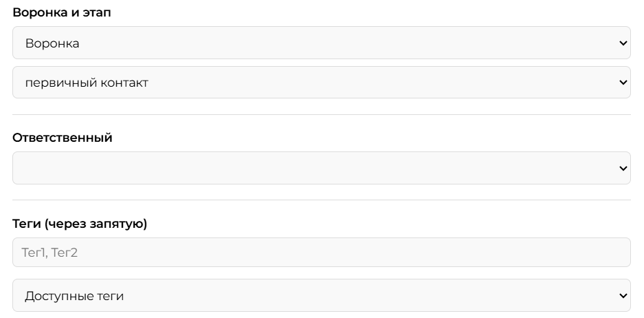
Task: Click the первичный контакт text label
Action: tap(87, 83)
